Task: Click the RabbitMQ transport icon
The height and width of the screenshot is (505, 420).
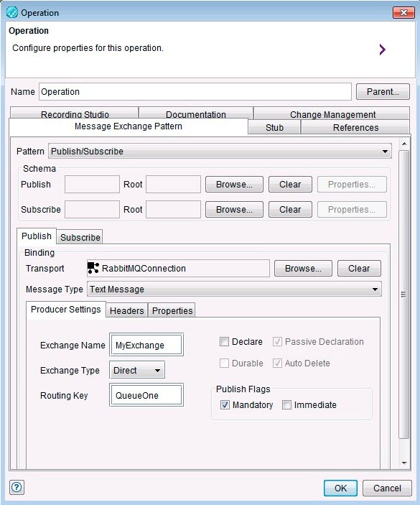Action: click(93, 268)
